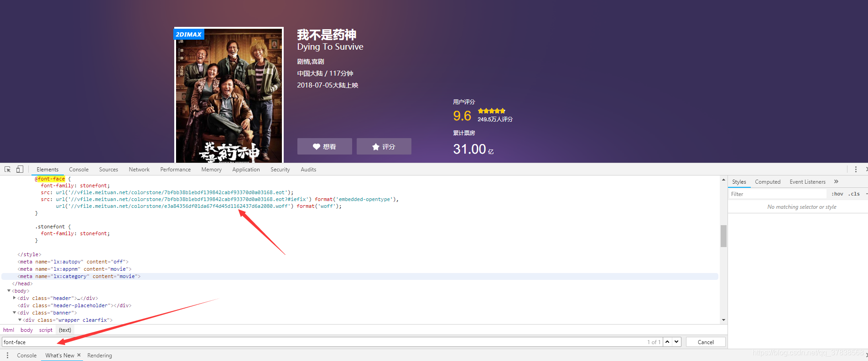Collapse the wrapper clearfix div node
This screenshot has width=868, height=361.
[20, 320]
